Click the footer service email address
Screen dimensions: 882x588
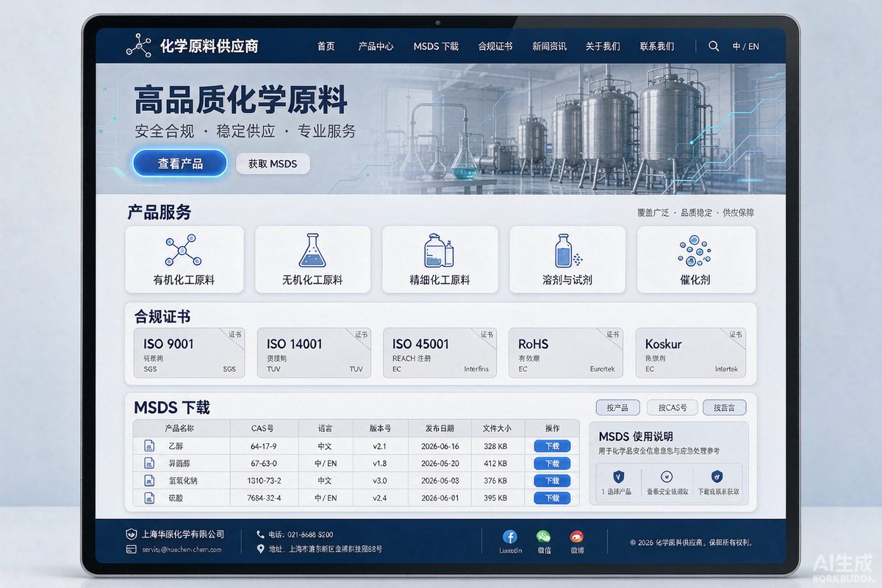(x=182, y=549)
